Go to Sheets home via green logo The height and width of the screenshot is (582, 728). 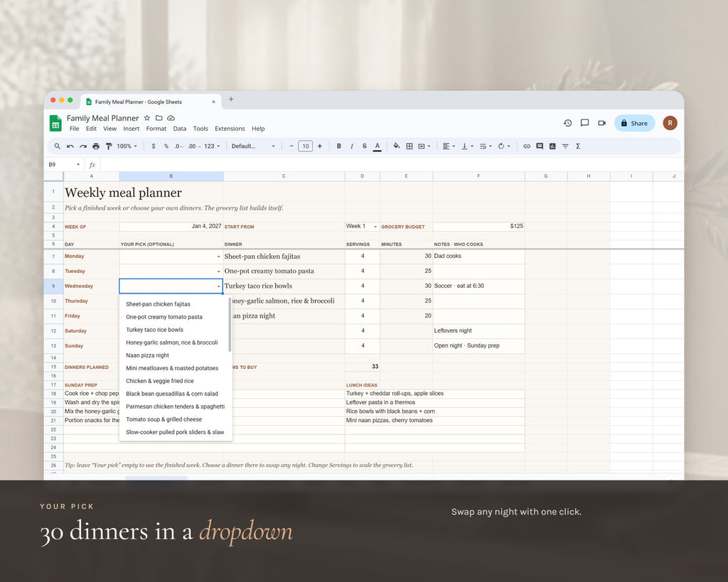click(x=55, y=123)
